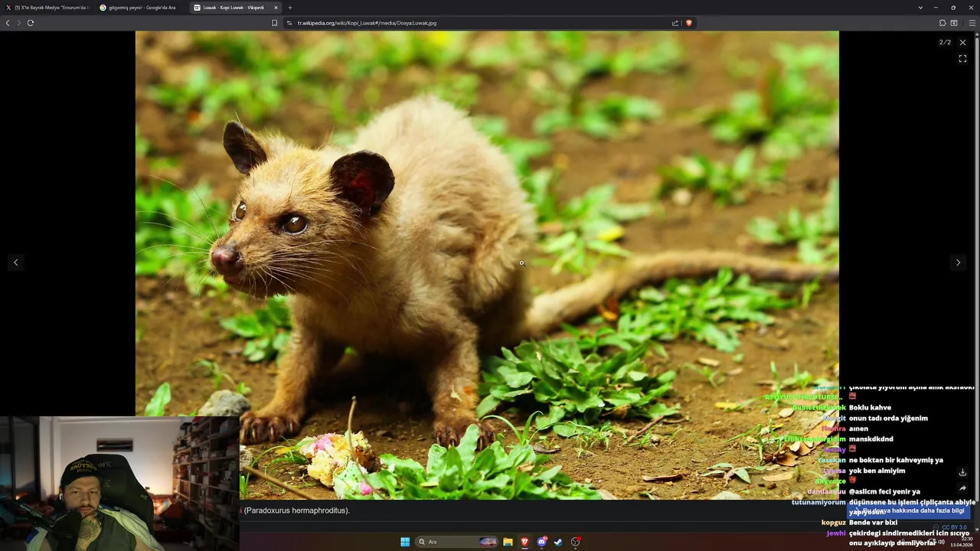Open the OBS icon on the taskbar
The height and width of the screenshot is (551, 980).
[576, 542]
